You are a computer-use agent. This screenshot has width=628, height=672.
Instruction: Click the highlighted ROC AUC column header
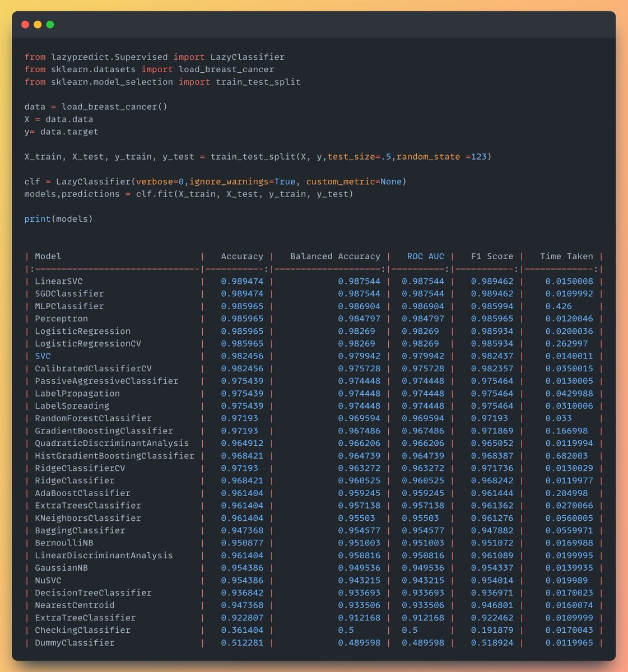pos(425,256)
